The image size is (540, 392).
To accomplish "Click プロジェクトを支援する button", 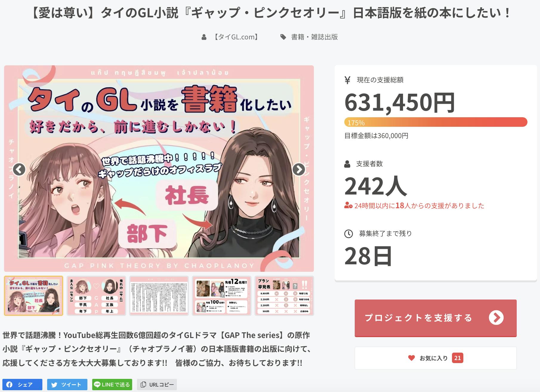I will pyautogui.click(x=436, y=318).
